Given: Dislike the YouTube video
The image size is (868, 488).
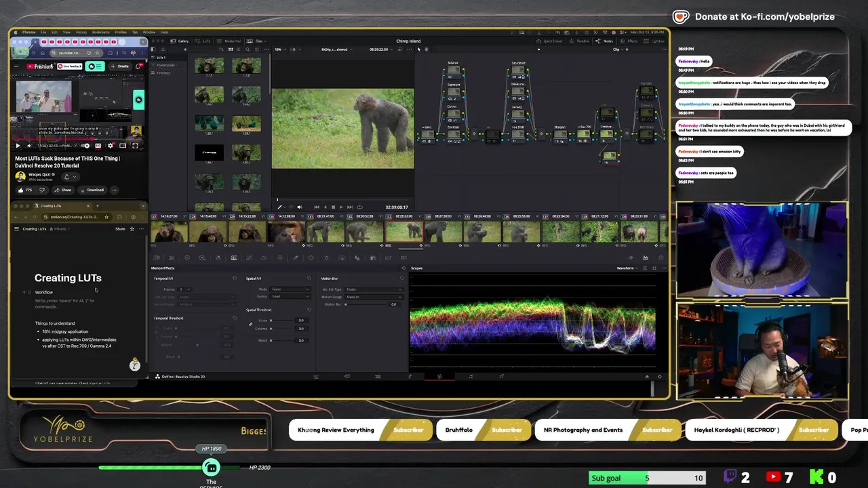Looking at the screenshot, I should click(42, 190).
